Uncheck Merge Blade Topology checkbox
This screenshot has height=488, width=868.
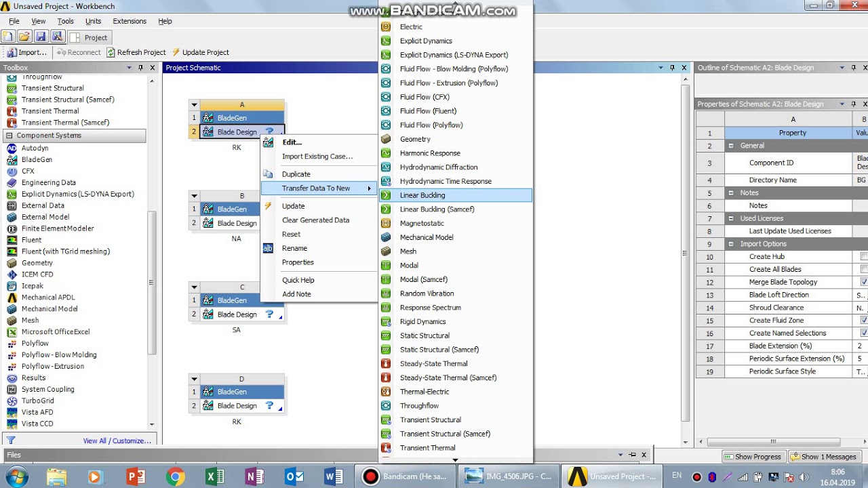[x=864, y=282]
